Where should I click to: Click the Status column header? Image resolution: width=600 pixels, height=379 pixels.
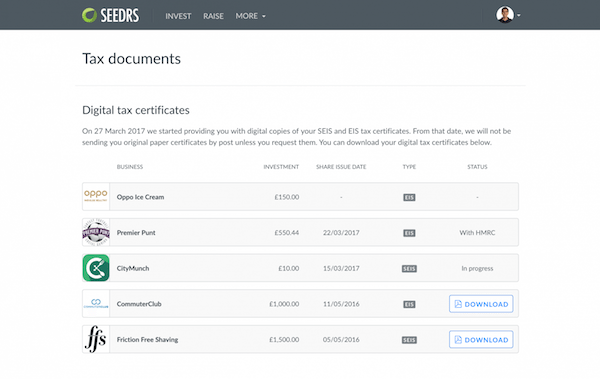pyautogui.click(x=477, y=167)
